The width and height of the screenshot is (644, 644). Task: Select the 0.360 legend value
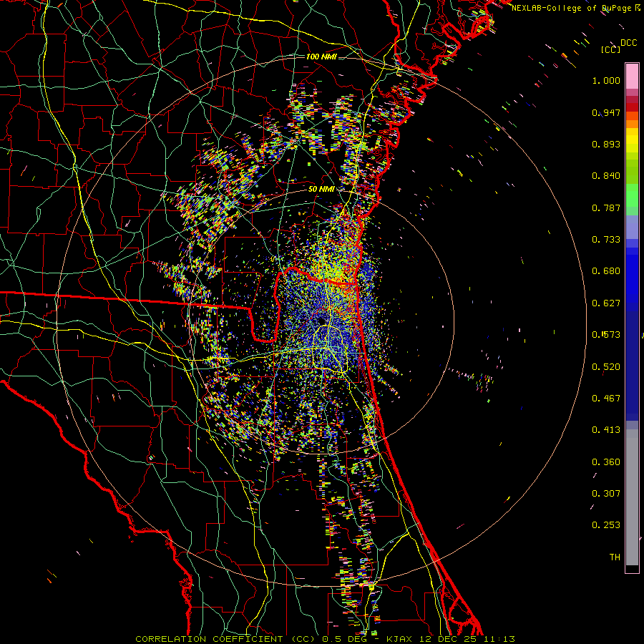point(606,462)
